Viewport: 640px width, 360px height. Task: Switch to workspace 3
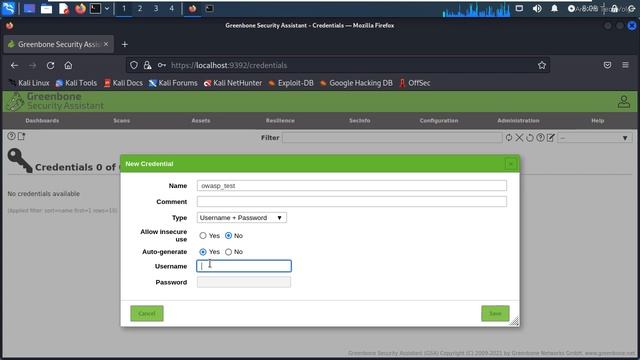156,9
